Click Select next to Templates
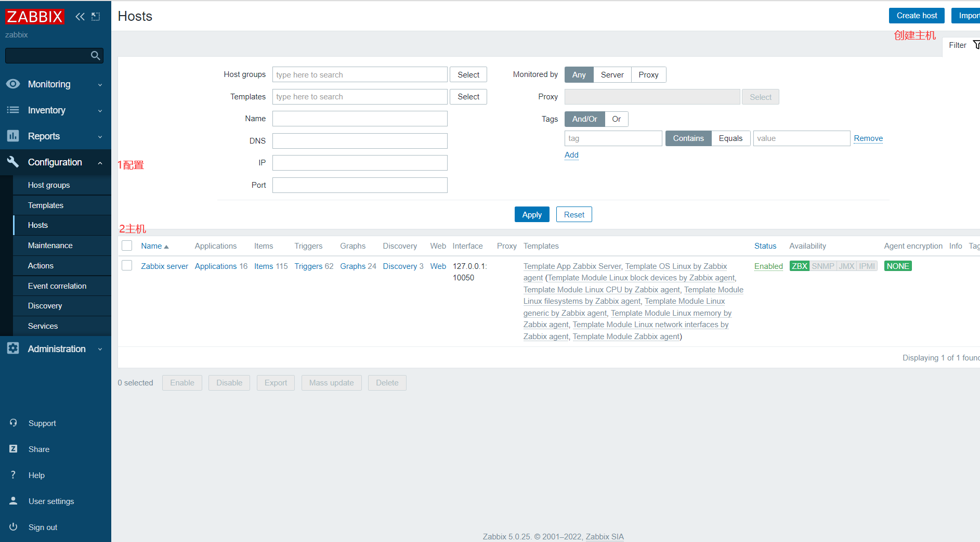 [x=468, y=97]
